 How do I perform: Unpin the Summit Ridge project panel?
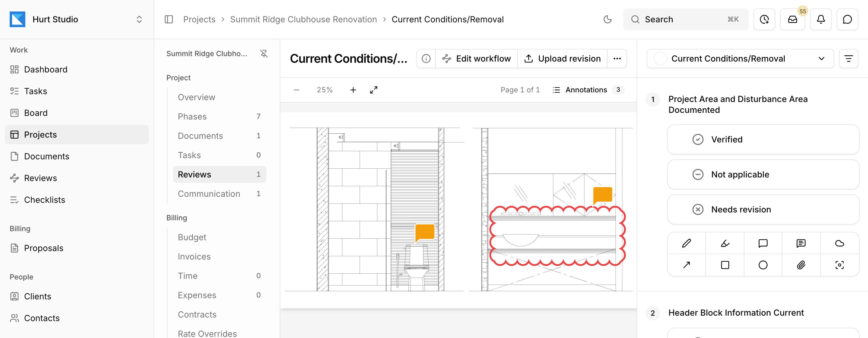(264, 54)
